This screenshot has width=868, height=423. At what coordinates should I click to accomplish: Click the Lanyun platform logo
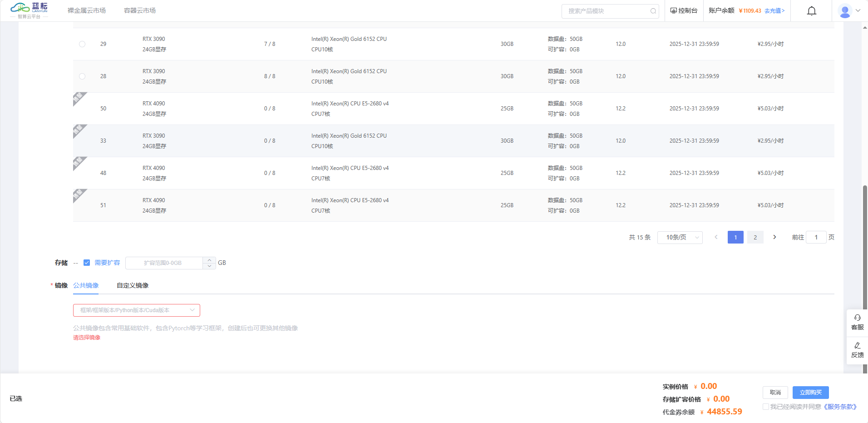(29, 10)
